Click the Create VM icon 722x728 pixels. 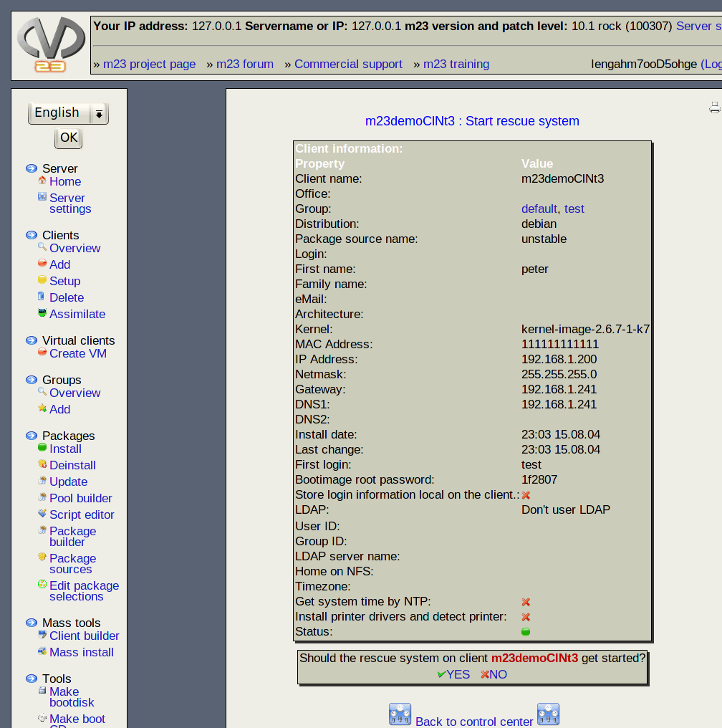42,353
